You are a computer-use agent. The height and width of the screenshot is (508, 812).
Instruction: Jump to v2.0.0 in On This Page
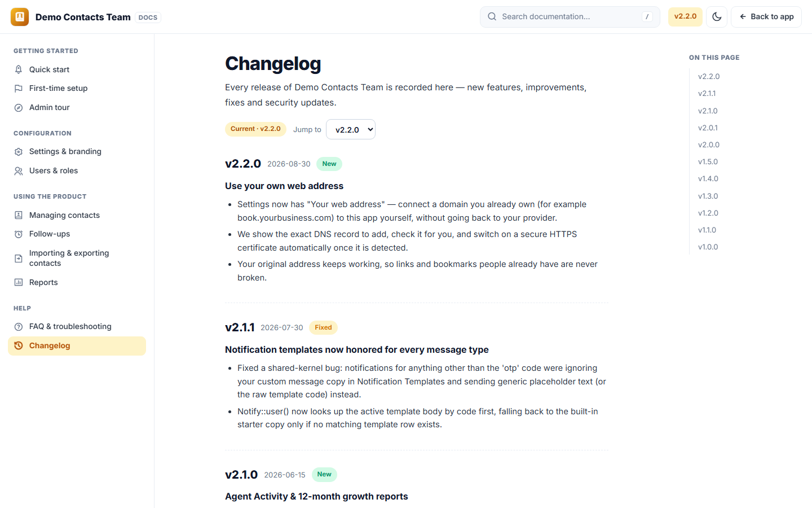[709, 145]
